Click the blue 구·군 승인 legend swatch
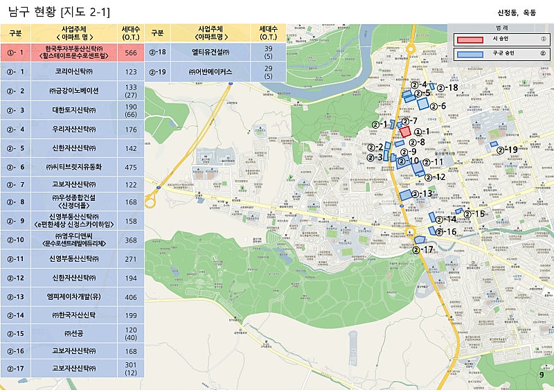Viewport: 554px width, 392px height. pyautogui.click(x=470, y=55)
